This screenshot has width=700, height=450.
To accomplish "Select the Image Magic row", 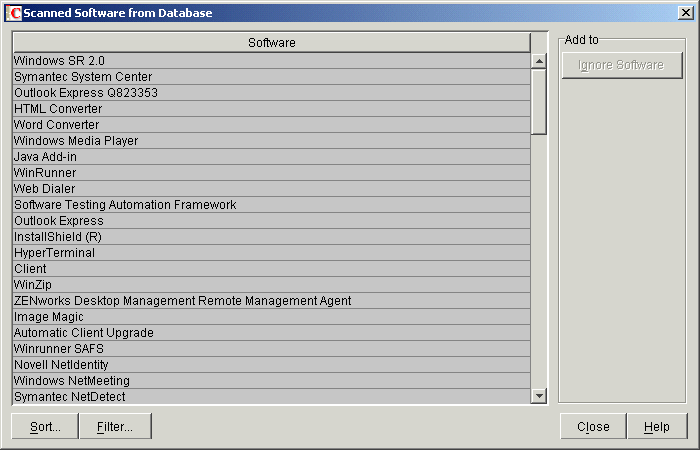I will click(272, 317).
